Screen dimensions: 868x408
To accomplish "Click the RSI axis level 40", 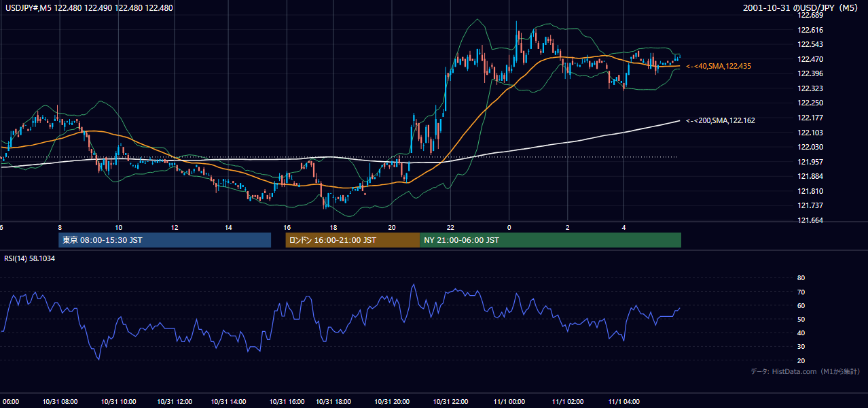I will point(801,333).
